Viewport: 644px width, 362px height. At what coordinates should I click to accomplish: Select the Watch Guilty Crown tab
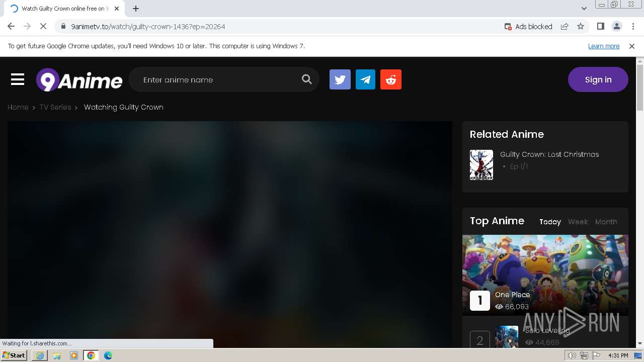click(x=64, y=9)
